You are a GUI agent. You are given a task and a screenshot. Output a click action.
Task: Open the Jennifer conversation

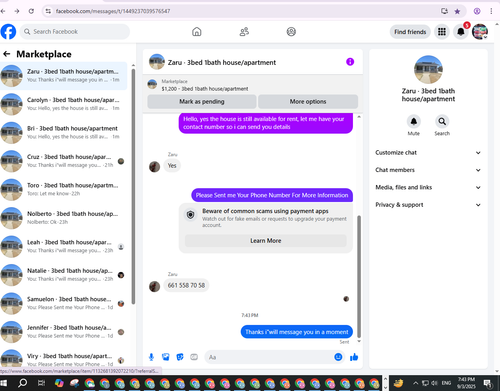[x=64, y=332]
